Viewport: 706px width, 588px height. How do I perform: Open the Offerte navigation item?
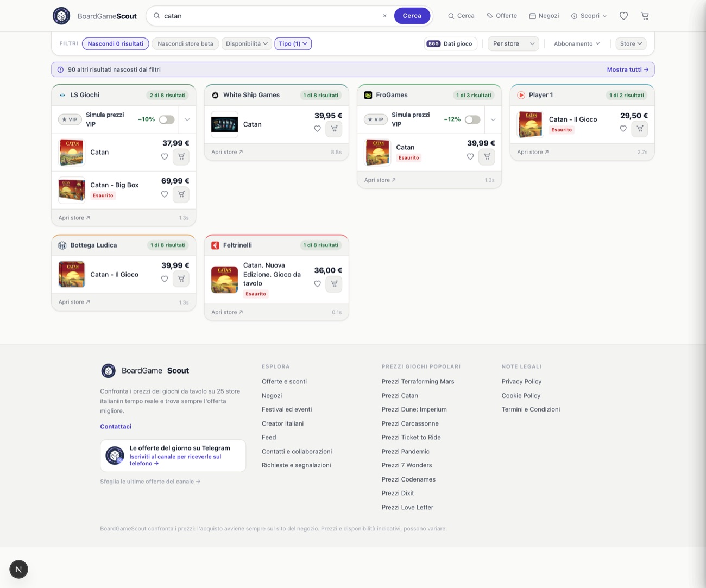(x=502, y=16)
